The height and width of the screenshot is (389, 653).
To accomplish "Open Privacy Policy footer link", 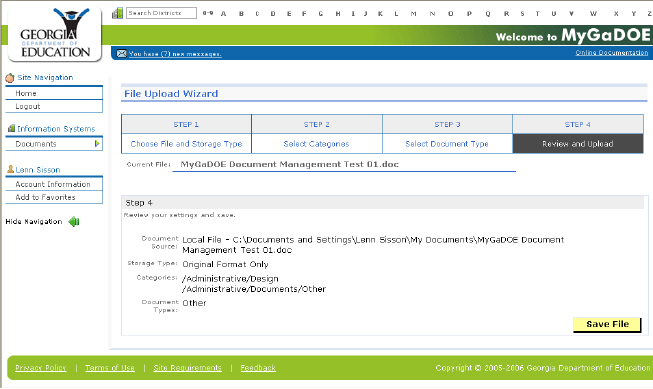I will [41, 368].
